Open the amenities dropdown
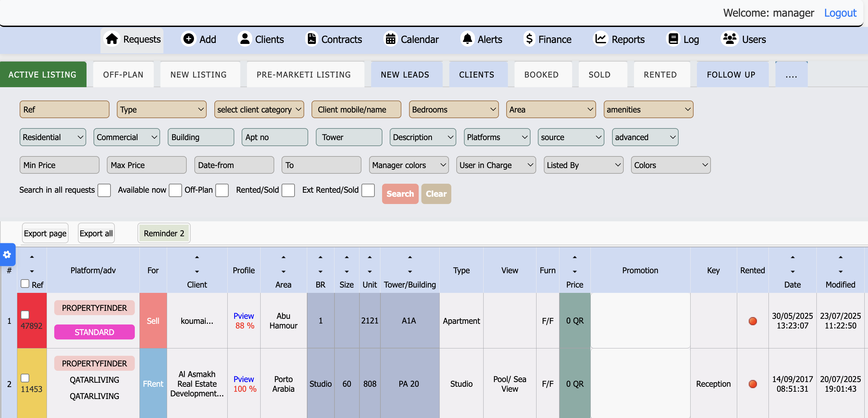Viewport: 868px width, 418px height. point(649,109)
